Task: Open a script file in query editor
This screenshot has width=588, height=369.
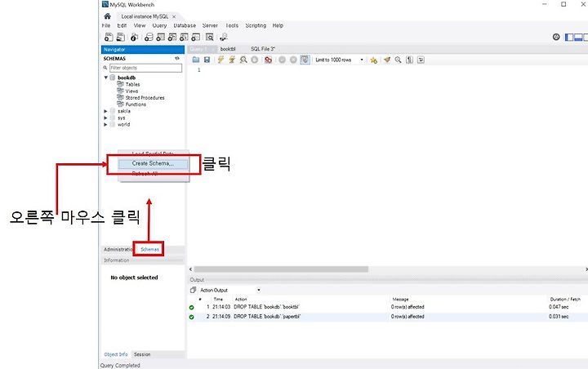Action: (x=196, y=60)
